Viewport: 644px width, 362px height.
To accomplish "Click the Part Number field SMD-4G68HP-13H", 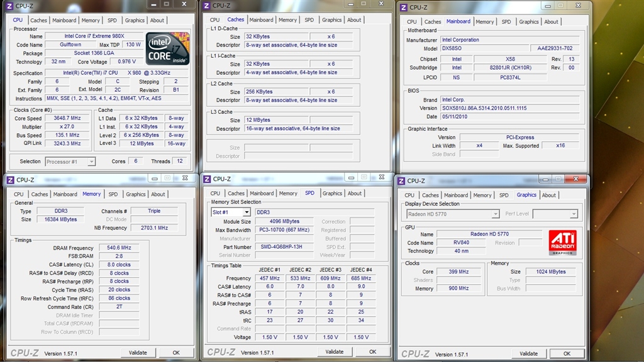I will pos(282,247).
